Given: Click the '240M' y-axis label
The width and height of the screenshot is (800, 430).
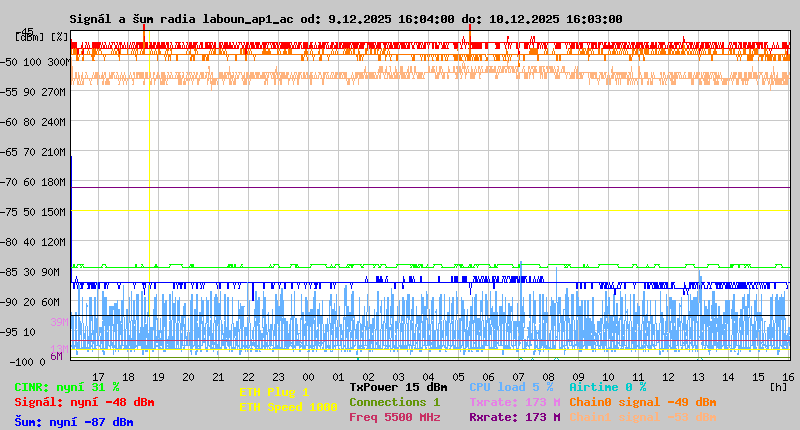Looking at the screenshot, I should pyautogui.click(x=56, y=122).
